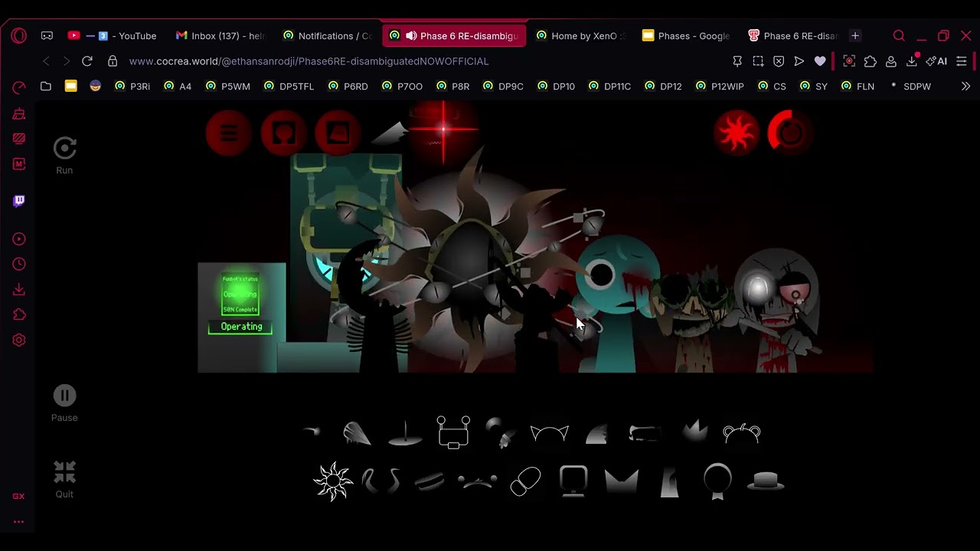
Task: Open the P12WIP bookmark
Action: click(x=719, y=86)
